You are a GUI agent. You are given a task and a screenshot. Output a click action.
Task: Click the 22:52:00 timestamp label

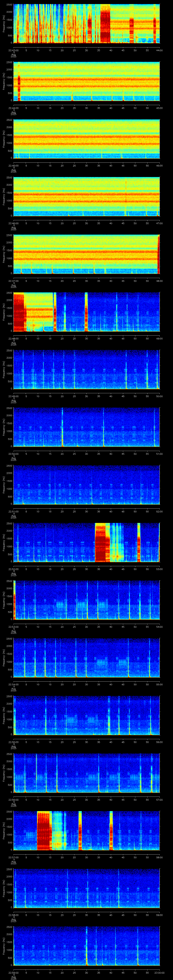click(13, 569)
